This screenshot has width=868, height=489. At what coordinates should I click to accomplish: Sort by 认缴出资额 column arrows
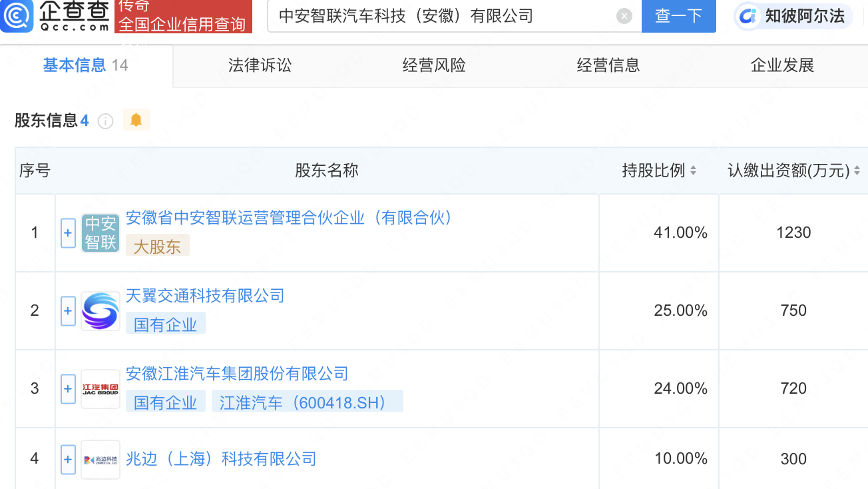click(x=857, y=171)
